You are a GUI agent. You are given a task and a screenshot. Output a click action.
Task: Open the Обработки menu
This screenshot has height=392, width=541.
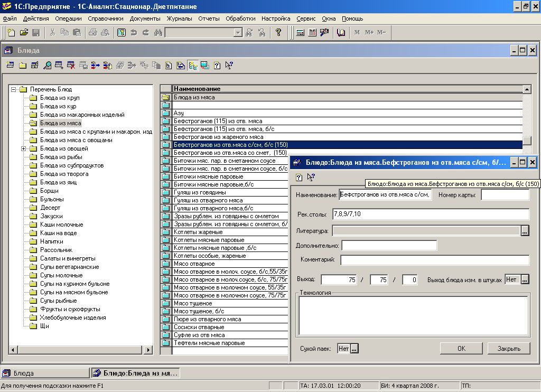[240, 18]
